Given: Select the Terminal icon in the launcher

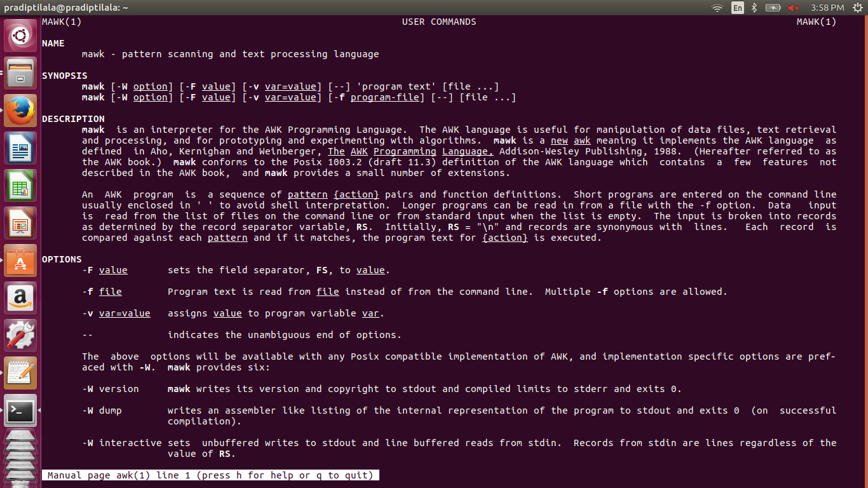Looking at the screenshot, I should (20, 410).
